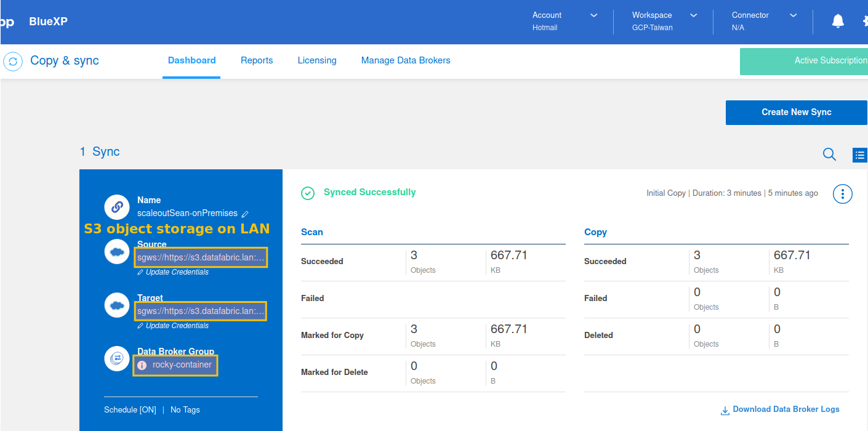This screenshot has height=431, width=868.
Task: Click the Deleted row label
Action: click(598, 335)
